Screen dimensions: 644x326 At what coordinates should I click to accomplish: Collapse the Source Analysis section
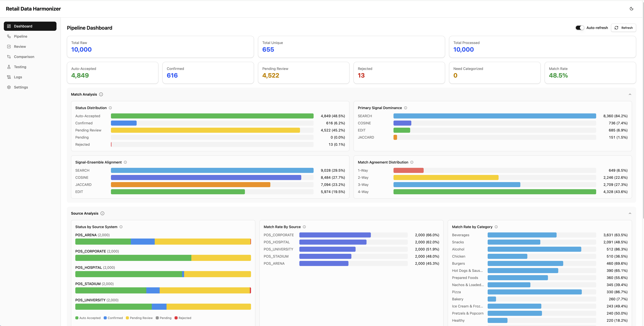(630, 213)
